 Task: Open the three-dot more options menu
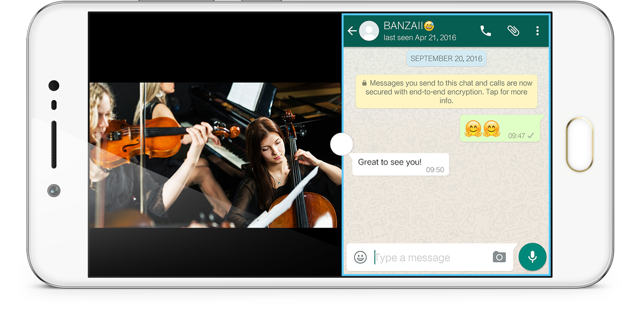tap(537, 31)
